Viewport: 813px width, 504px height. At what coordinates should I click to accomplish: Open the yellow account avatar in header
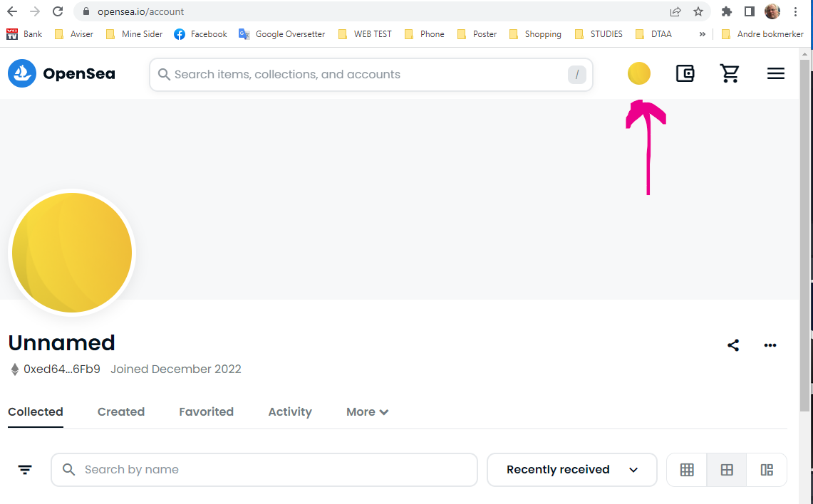(x=638, y=73)
